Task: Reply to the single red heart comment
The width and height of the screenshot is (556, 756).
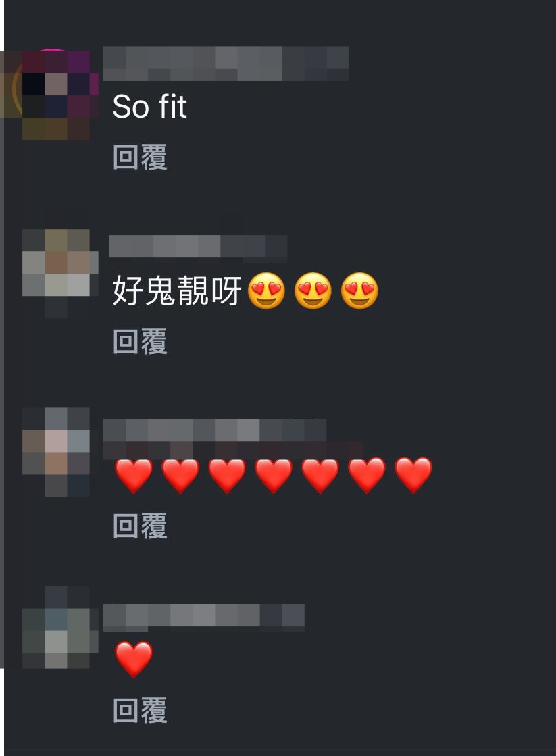Action: tap(140, 710)
